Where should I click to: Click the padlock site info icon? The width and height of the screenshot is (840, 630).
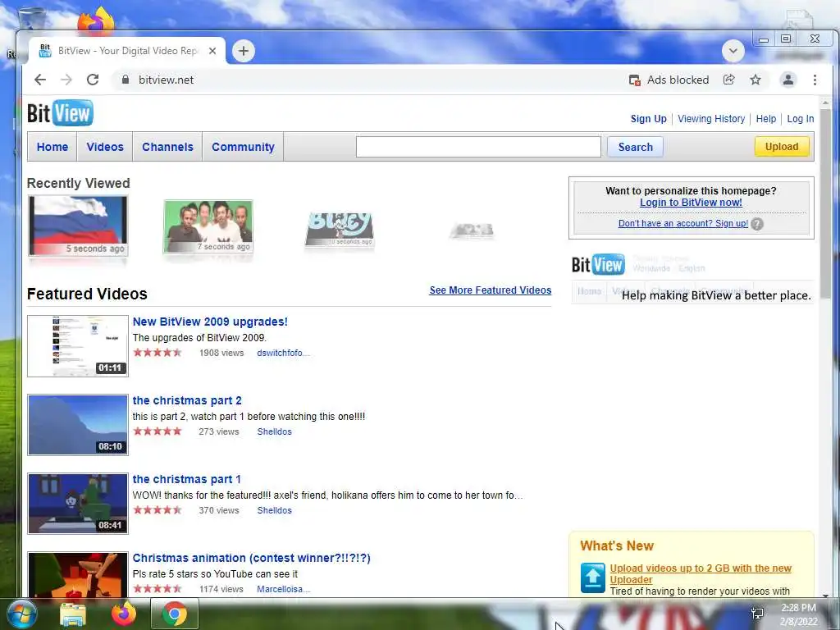coord(126,80)
